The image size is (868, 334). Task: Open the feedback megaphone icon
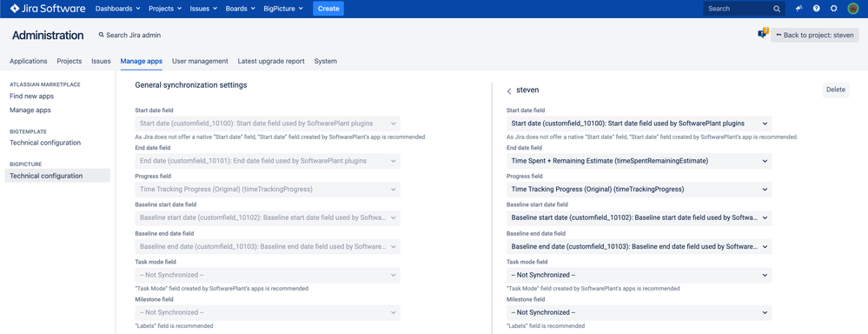click(x=798, y=9)
